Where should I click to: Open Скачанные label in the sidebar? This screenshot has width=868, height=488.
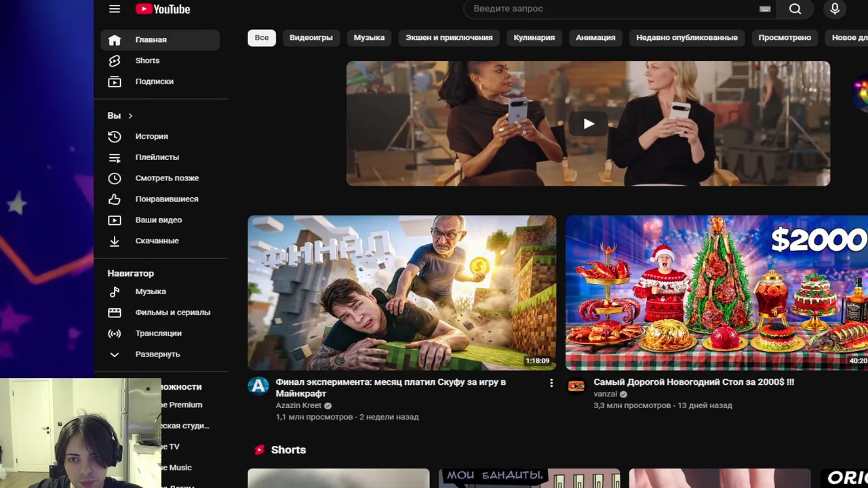click(157, 241)
